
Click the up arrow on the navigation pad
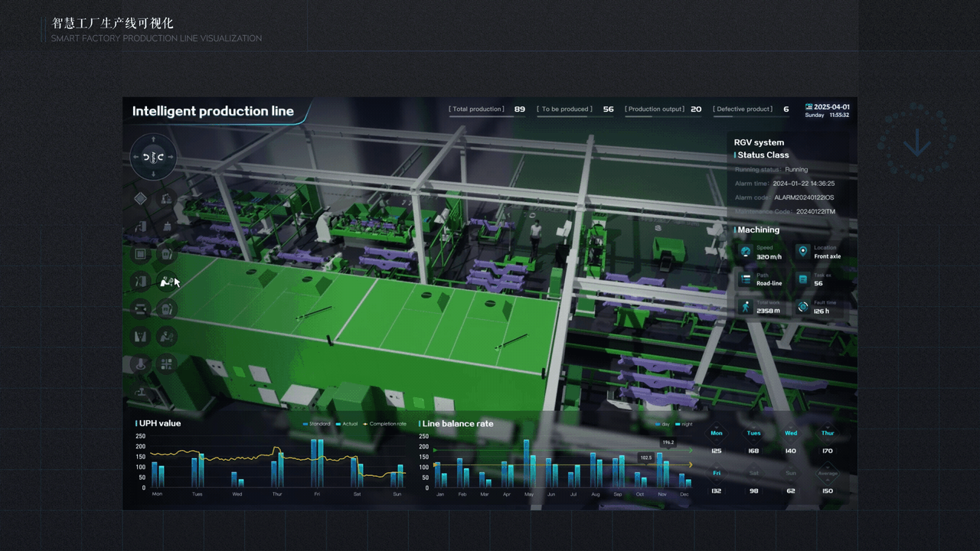tap(153, 139)
